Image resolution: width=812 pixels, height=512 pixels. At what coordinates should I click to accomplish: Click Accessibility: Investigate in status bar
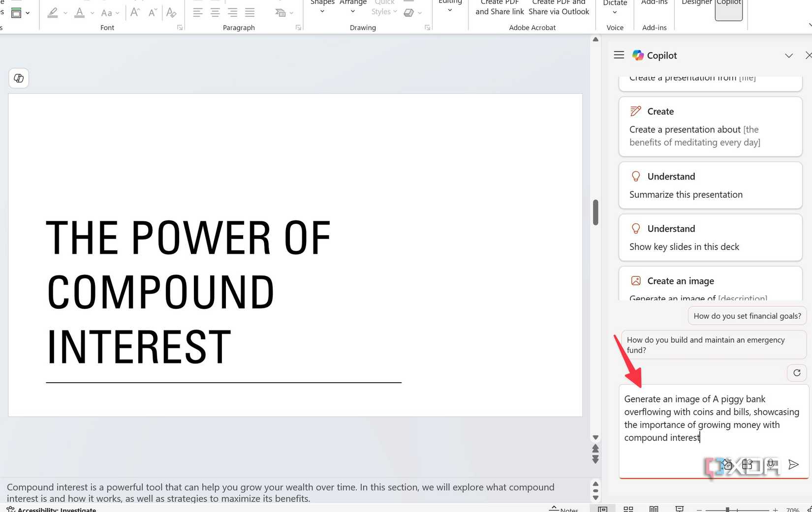pos(51,509)
